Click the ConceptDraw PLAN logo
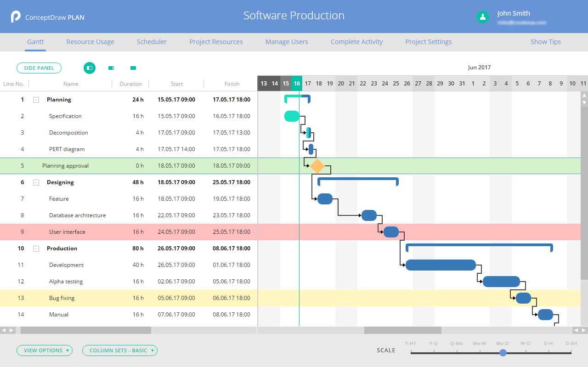588x367 pixels. (x=16, y=17)
